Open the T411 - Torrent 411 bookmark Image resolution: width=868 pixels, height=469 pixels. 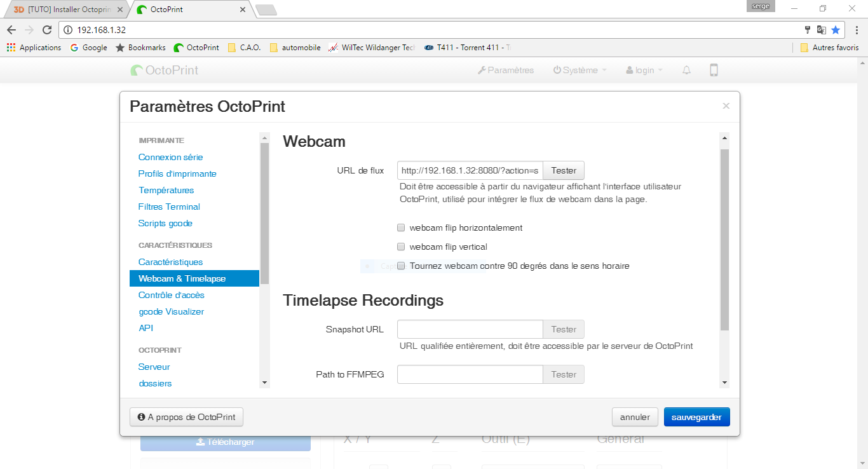tap(468, 48)
